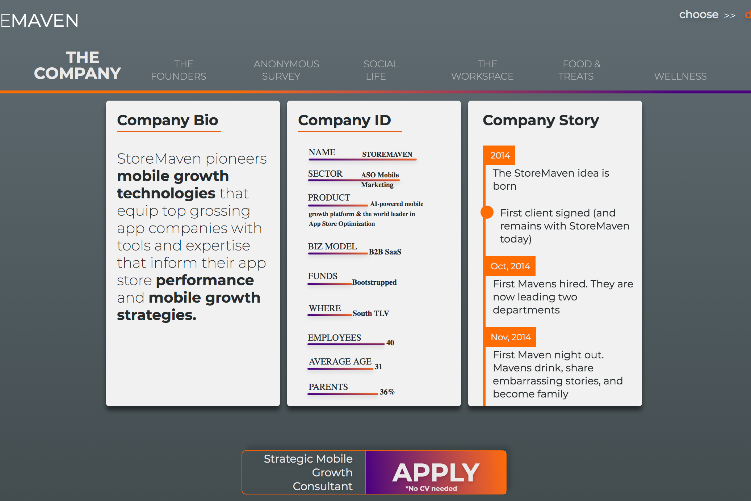Screen dimensions: 751x501
Task: Click the orange timeline dot marker
Action: click(x=487, y=212)
